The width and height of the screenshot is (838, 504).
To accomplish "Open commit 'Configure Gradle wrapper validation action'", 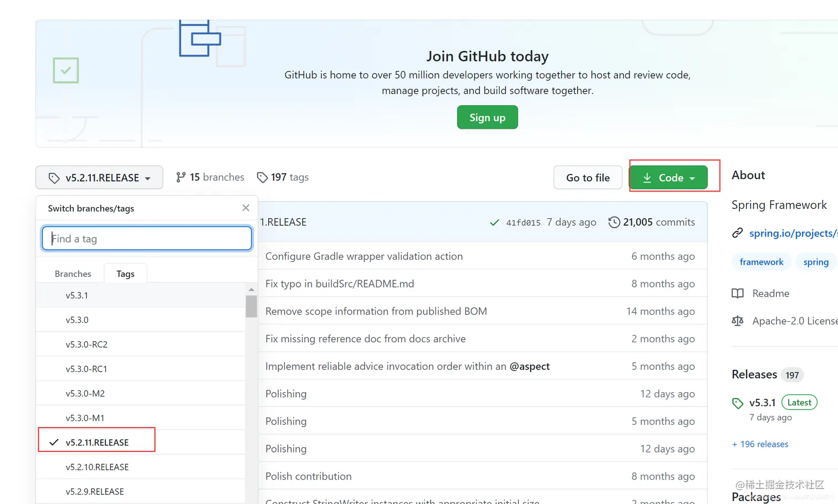I will (x=364, y=256).
